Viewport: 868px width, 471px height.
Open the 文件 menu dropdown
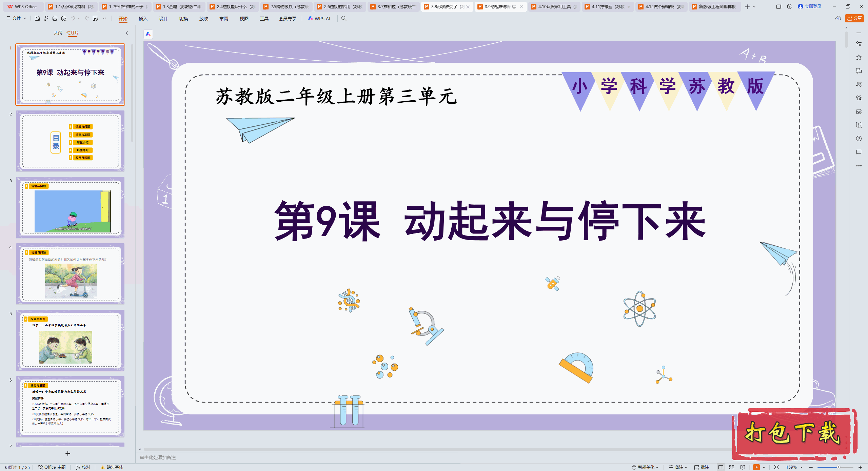click(16, 19)
